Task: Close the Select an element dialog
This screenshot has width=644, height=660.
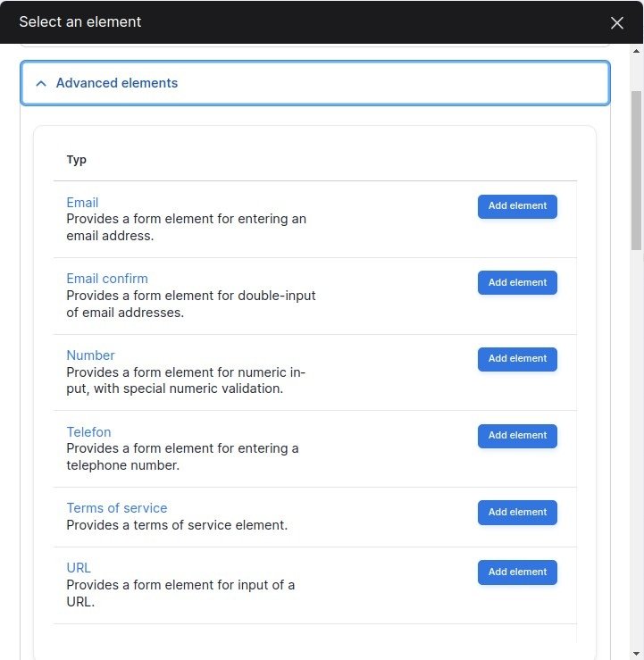Action: (x=617, y=23)
